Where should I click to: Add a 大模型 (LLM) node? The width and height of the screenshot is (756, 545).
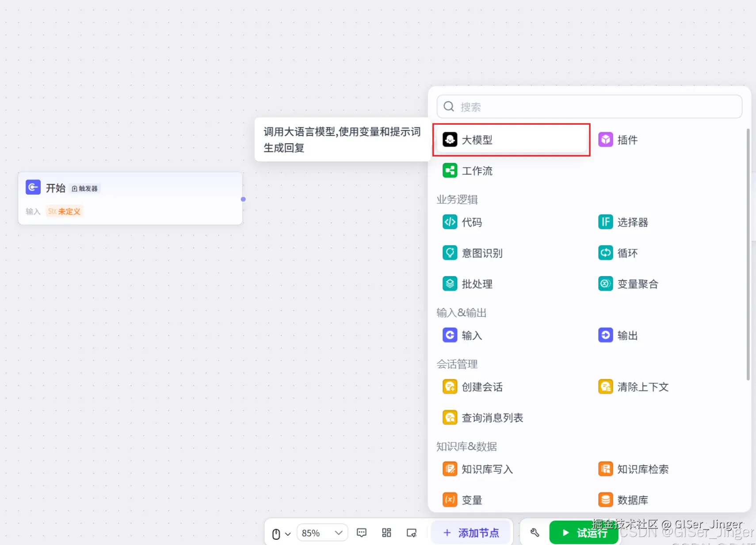[x=512, y=140]
